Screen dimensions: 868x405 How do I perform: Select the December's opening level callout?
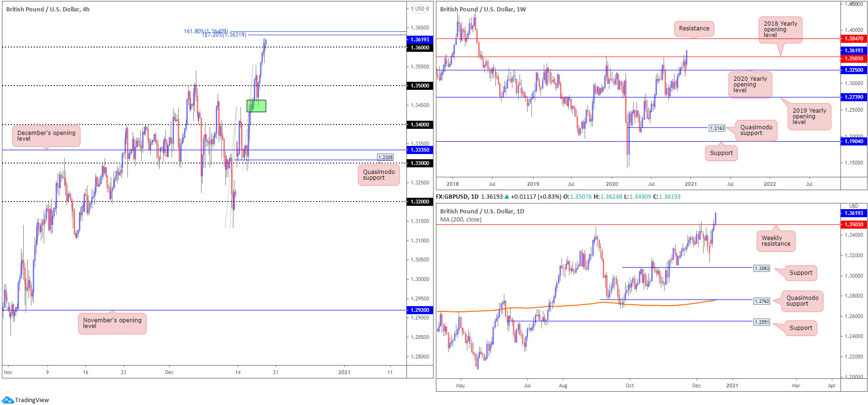pos(46,136)
